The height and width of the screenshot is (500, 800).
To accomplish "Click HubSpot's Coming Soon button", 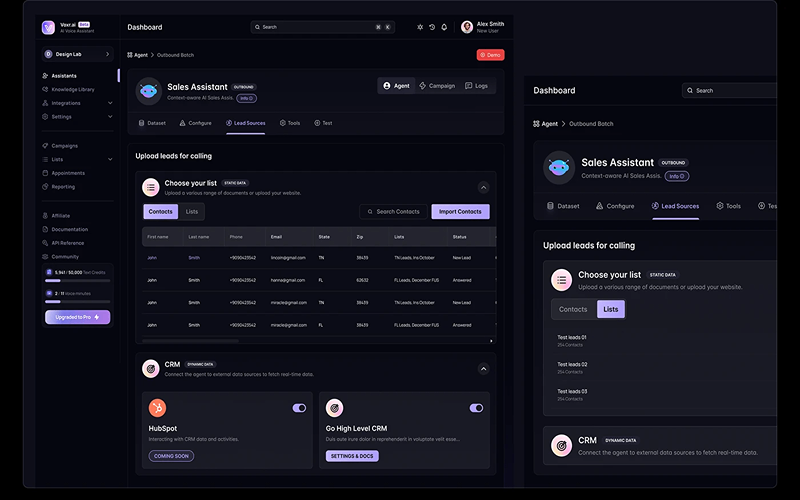I will [x=171, y=456].
